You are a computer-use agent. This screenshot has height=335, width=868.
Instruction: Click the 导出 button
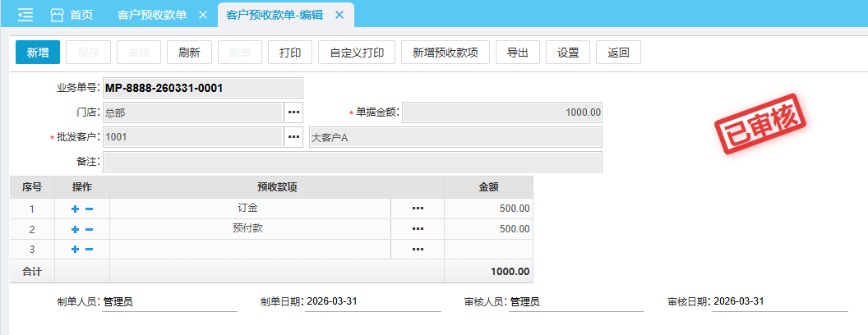(517, 53)
